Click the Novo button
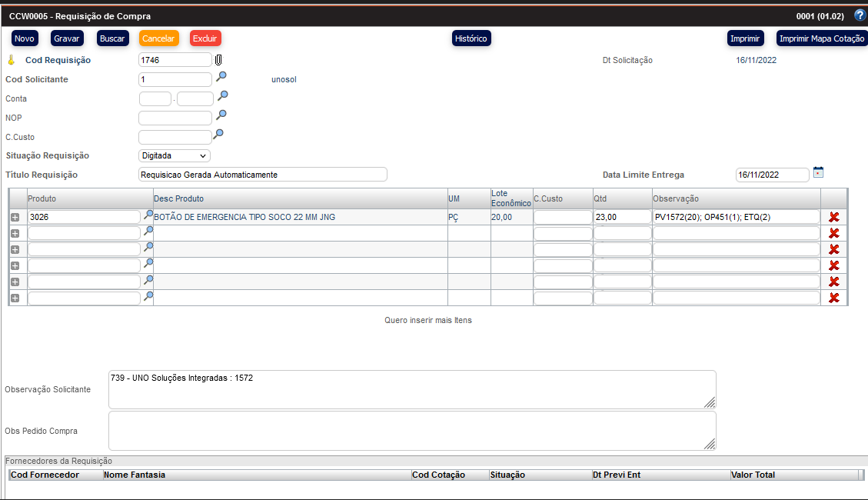 [25, 38]
